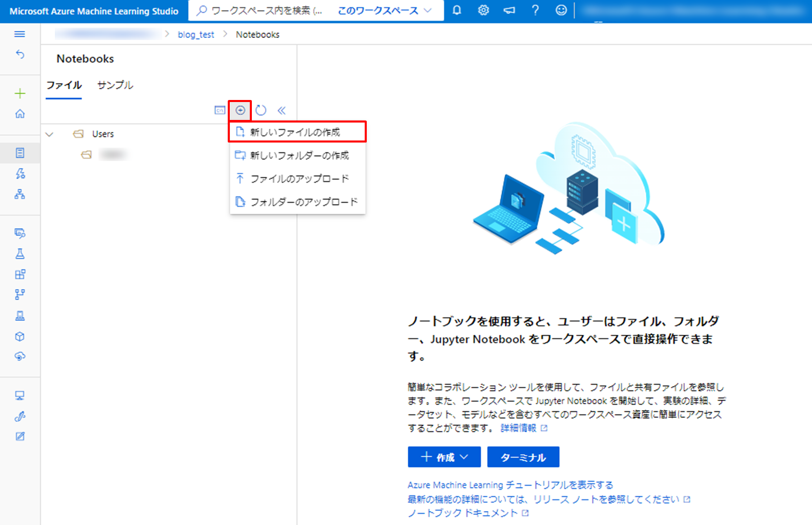Click the refresh icon in file toolbar
Viewport: 812px width, 525px height.
point(261,110)
